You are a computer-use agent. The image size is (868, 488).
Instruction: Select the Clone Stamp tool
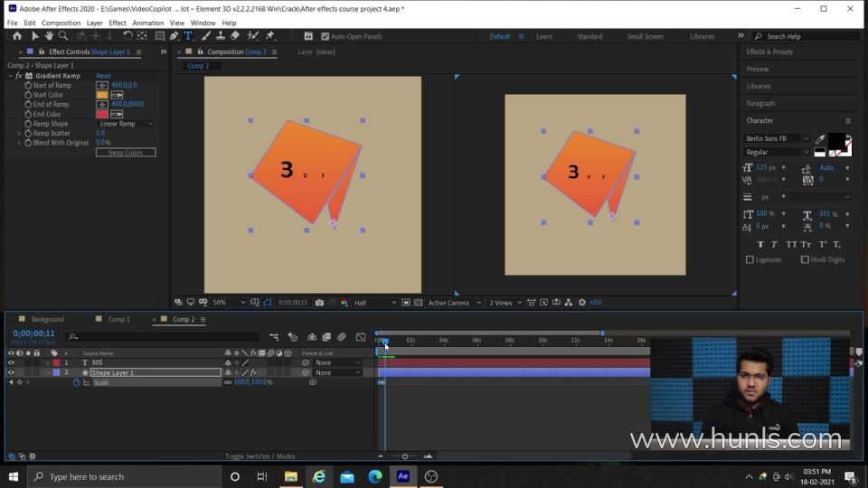click(221, 36)
